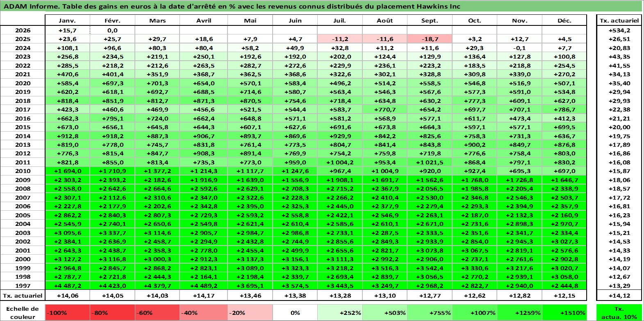Click the 'Mai' column header

(250, 20)
